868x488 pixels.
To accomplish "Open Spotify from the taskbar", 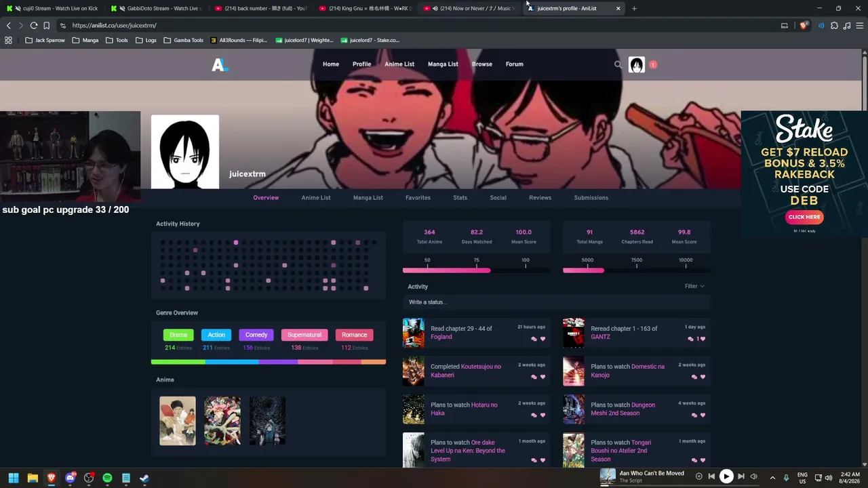I will pyautogui.click(x=107, y=478).
